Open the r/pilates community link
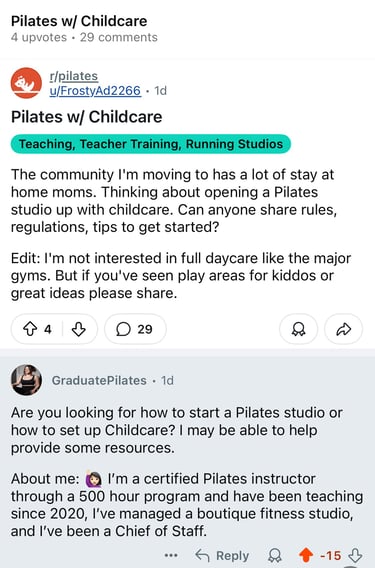 (x=74, y=76)
